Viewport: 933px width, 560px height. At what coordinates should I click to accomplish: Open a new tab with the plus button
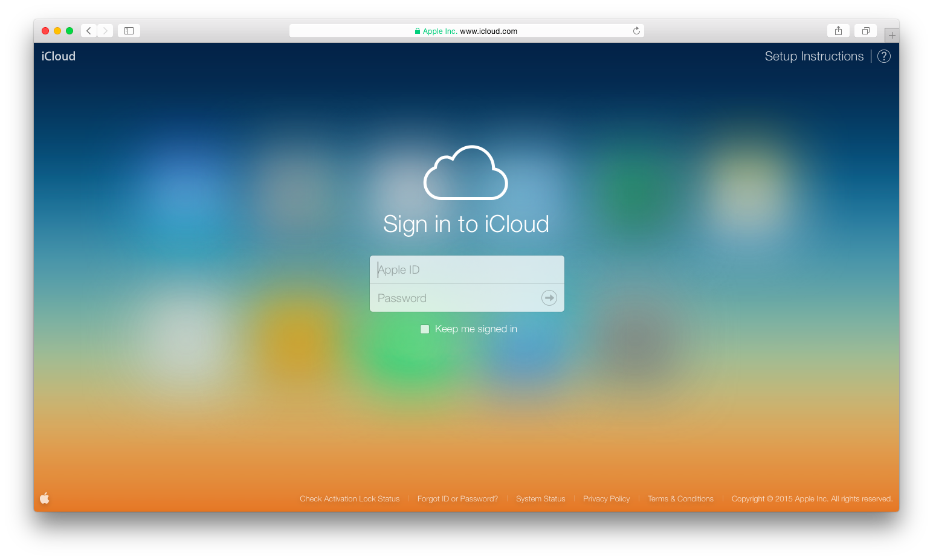coord(892,34)
